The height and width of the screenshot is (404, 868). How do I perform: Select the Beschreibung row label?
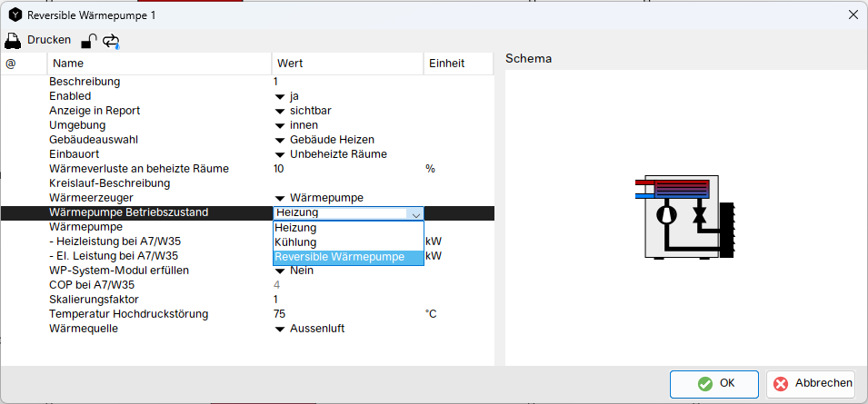click(85, 82)
